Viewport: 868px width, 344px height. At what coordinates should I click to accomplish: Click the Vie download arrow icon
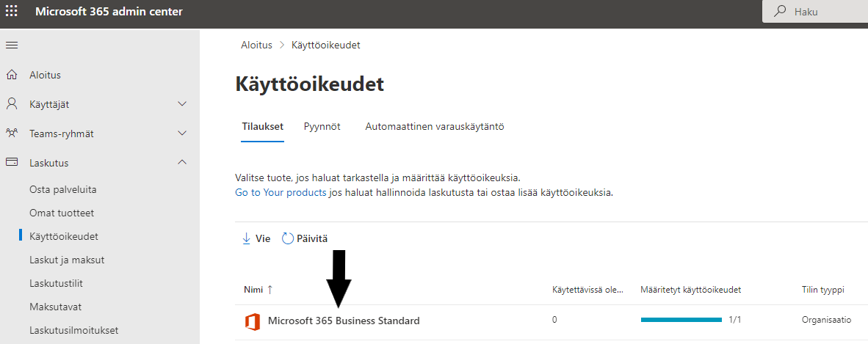coord(246,238)
